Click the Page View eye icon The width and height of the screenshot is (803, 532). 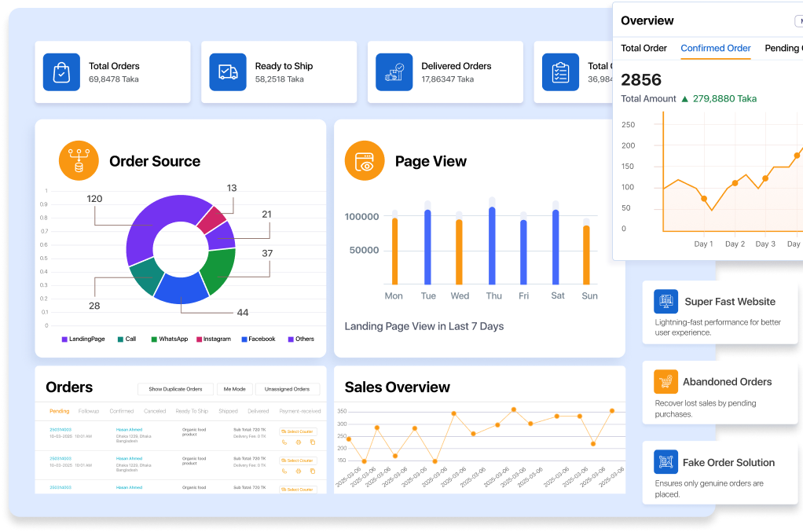[365, 160]
